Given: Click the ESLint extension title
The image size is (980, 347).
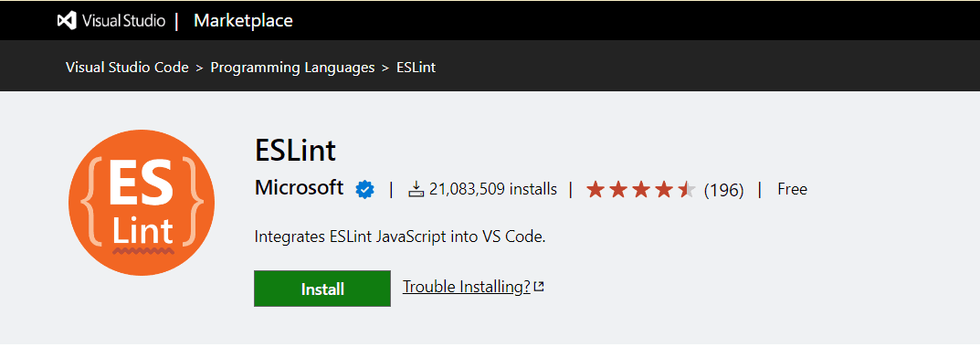Looking at the screenshot, I should [295, 150].
